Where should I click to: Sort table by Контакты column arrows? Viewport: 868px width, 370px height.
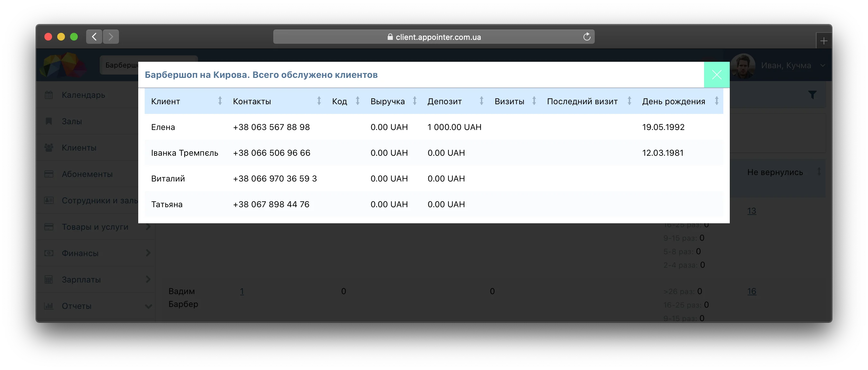click(319, 101)
